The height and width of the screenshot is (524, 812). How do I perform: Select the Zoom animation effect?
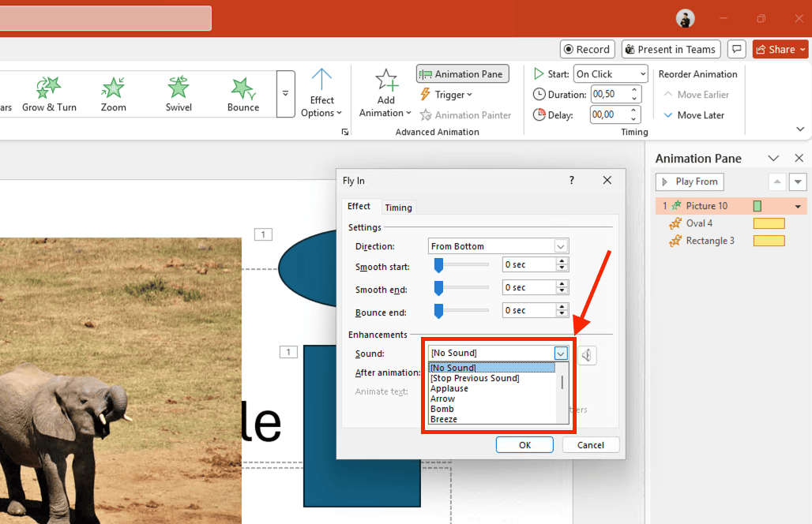pos(114,94)
